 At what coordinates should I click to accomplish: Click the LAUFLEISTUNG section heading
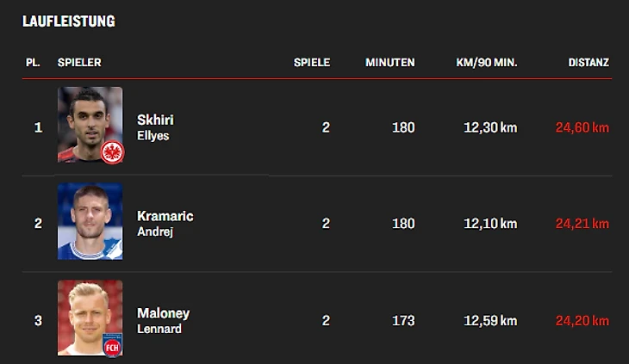point(69,22)
